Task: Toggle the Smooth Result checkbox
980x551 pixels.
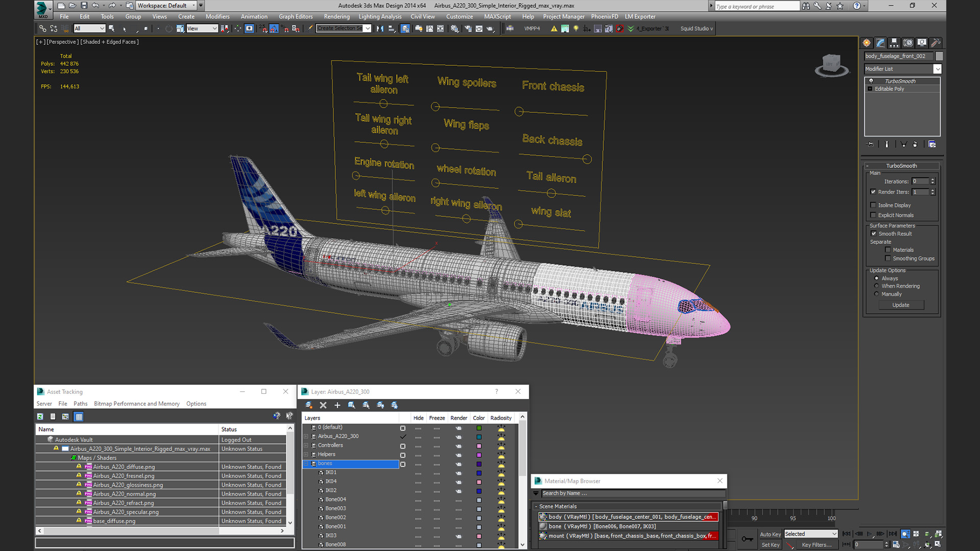Action: tap(874, 234)
